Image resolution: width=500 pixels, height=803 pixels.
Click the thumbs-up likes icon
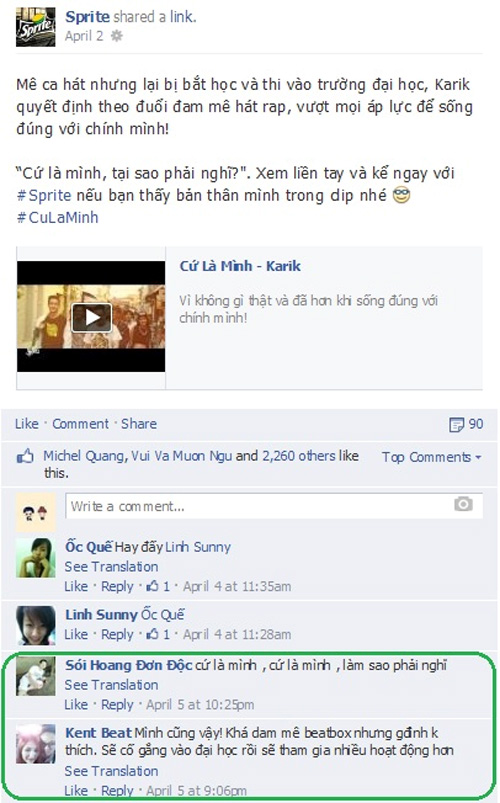click(25, 456)
